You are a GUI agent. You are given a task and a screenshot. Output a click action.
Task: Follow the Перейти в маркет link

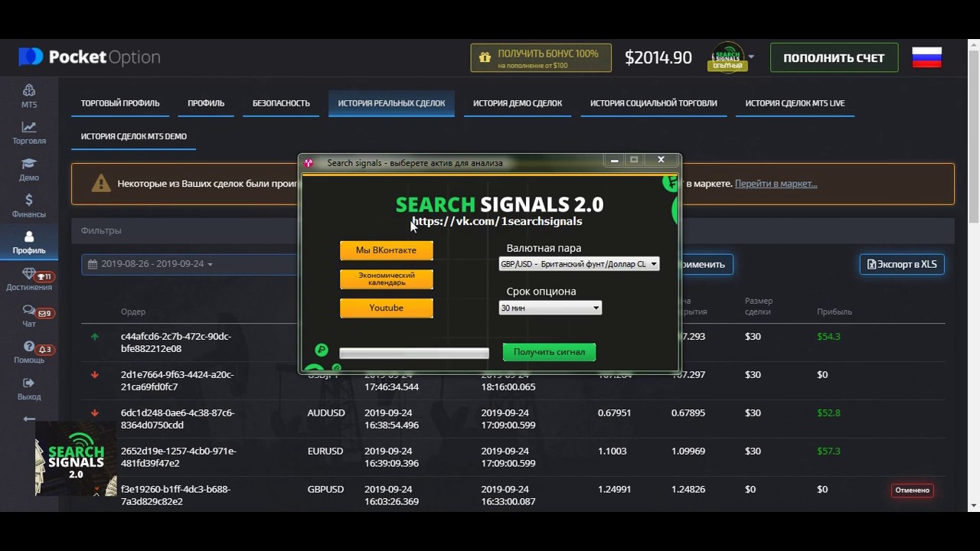click(776, 184)
